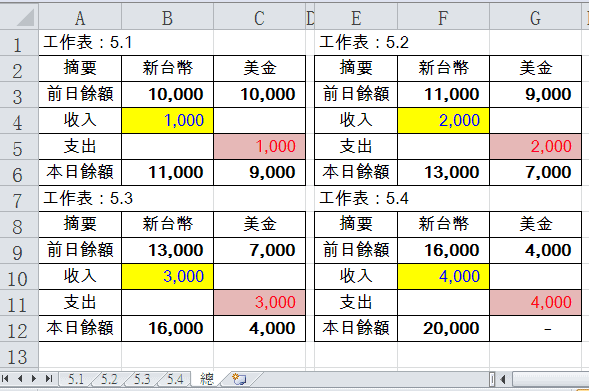589x391 pixels.
Task: Open the 5.4 sheet tab
Action: pos(175,379)
